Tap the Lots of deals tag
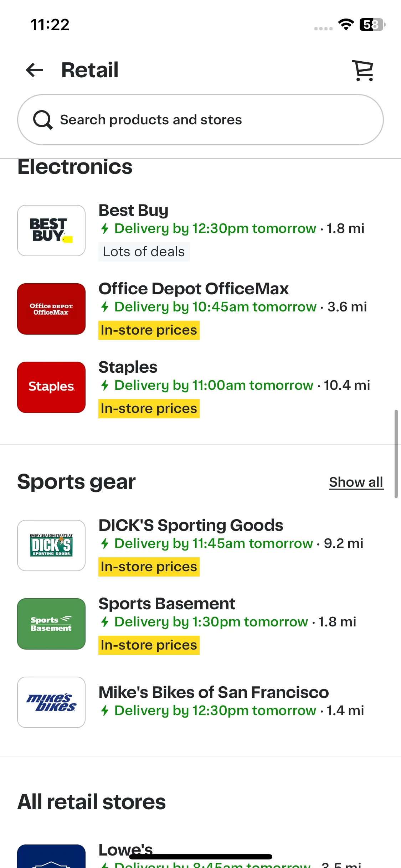Screen dimensions: 401x868 click(144, 252)
